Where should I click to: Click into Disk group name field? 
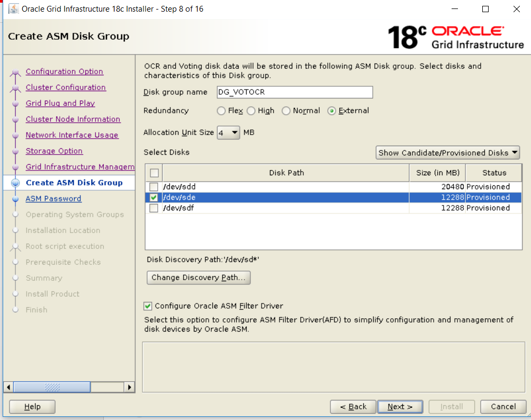pos(295,92)
